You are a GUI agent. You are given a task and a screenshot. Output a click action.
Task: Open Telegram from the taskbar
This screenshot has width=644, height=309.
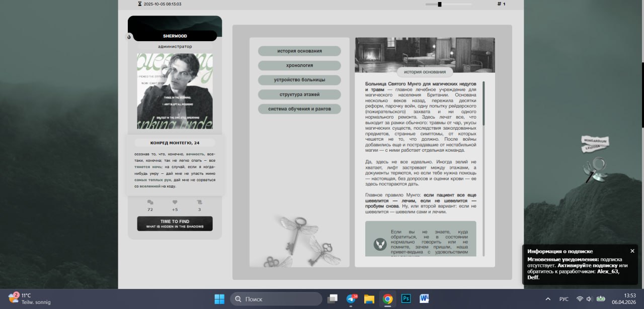(x=352, y=299)
